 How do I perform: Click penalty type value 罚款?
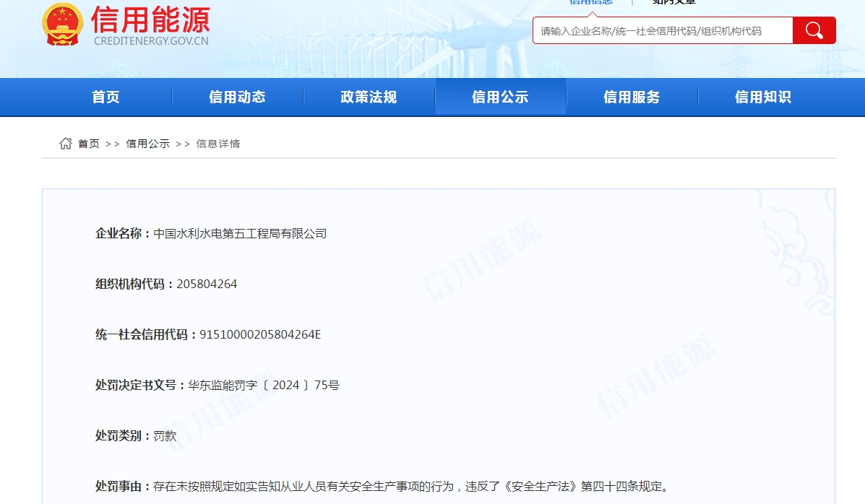(165, 436)
